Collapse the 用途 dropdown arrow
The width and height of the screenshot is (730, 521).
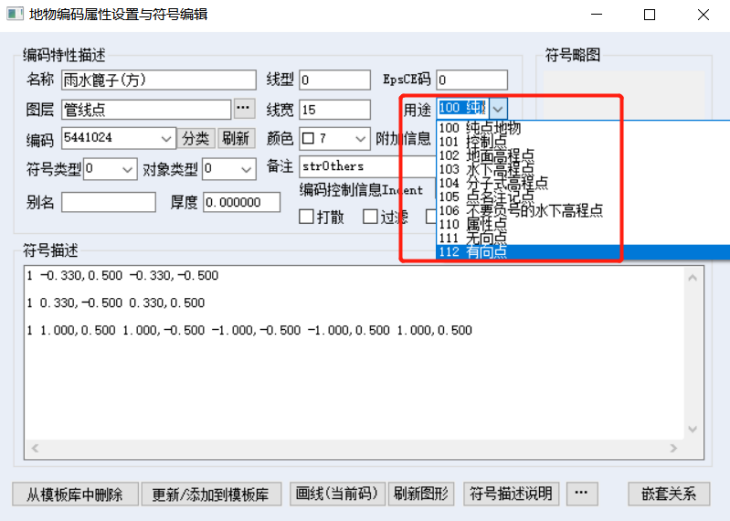pos(499,108)
